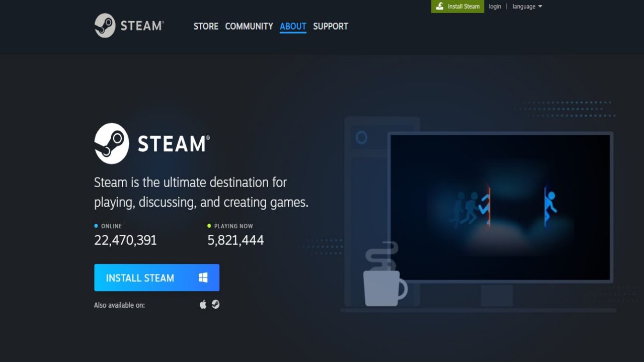Select the SUPPORT tab
Viewport: 644px width, 362px height.
(x=330, y=26)
